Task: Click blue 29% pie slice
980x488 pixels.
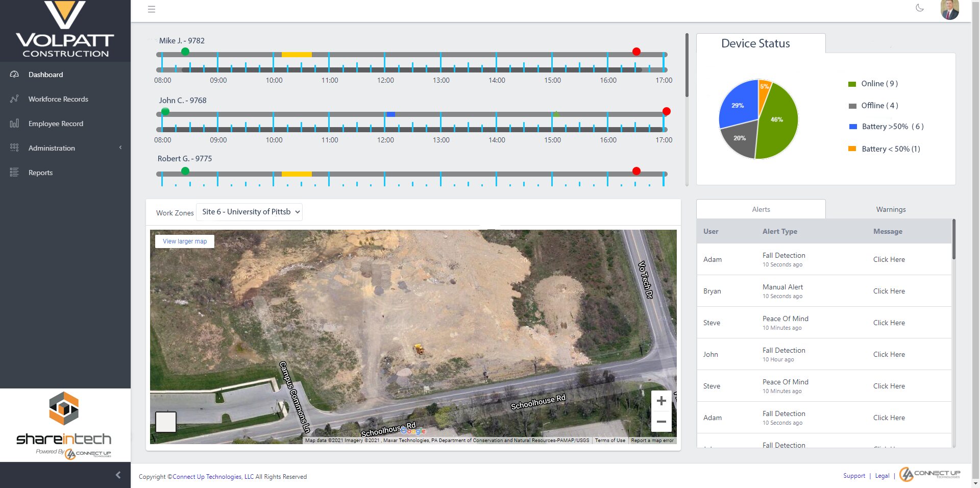Action: [x=739, y=105]
